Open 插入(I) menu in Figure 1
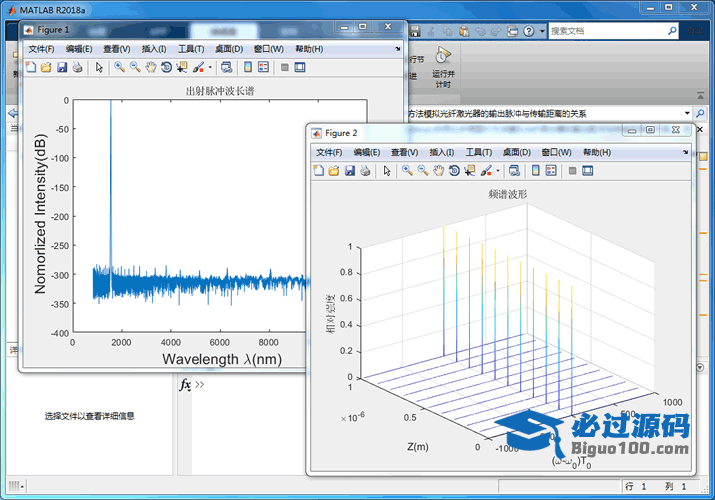 [x=154, y=49]
